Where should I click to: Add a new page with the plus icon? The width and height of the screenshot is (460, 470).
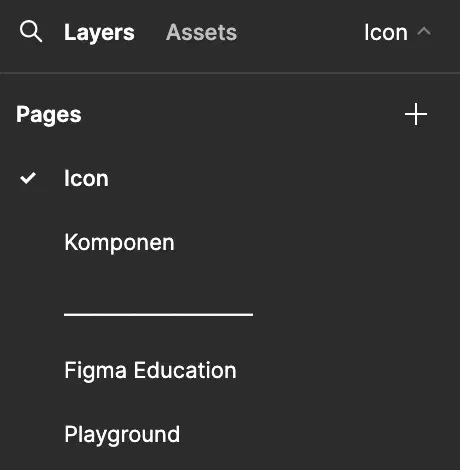coord(416,114)
